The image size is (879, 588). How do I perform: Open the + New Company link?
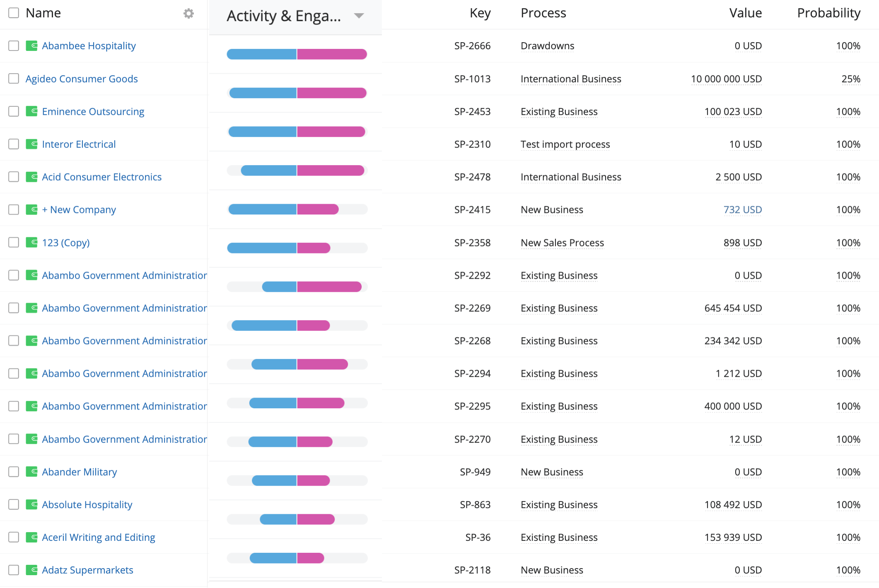79,210
